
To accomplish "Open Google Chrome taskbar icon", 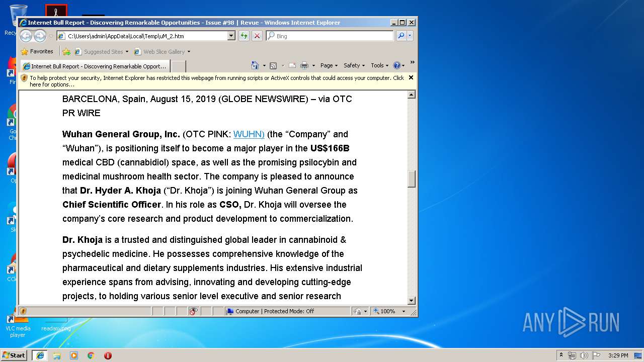I will click(x=91, y=355).
